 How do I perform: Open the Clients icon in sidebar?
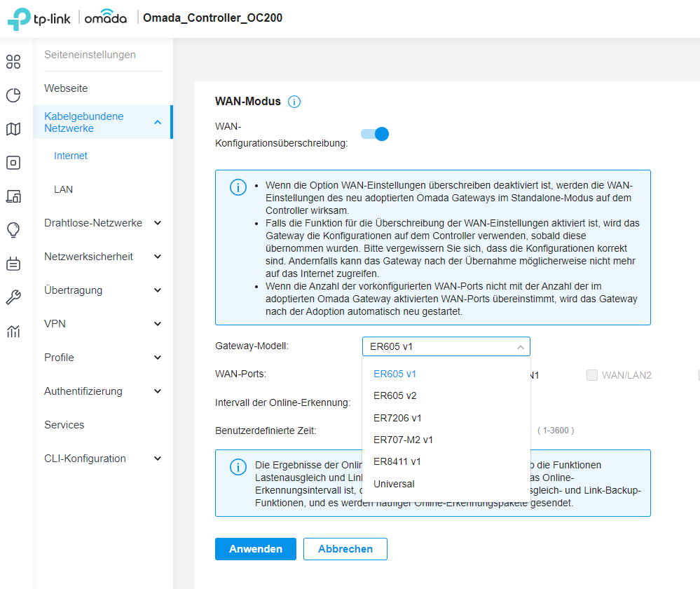[13, 196]
